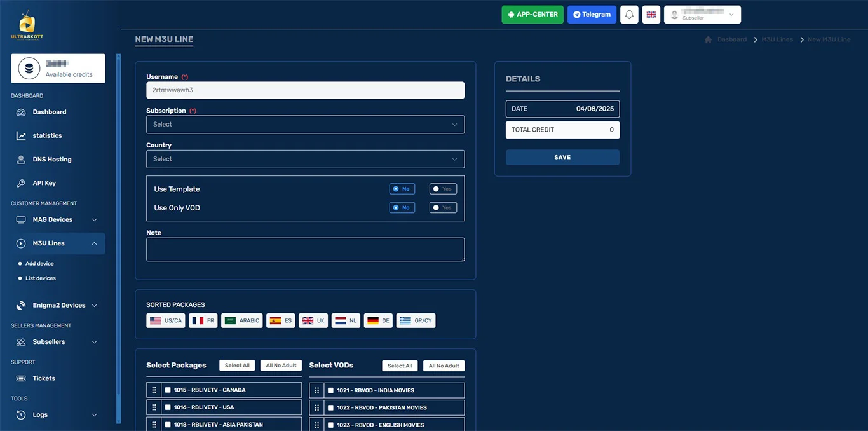Image resolution: width=868 pixels, height=431 pixels.
Task: Select the GR/CY sorted package flag
Action: (x=416, y=321)
